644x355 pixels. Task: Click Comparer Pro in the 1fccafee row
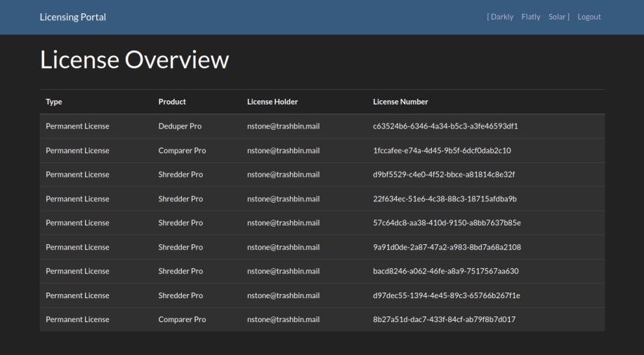point(182,150)
